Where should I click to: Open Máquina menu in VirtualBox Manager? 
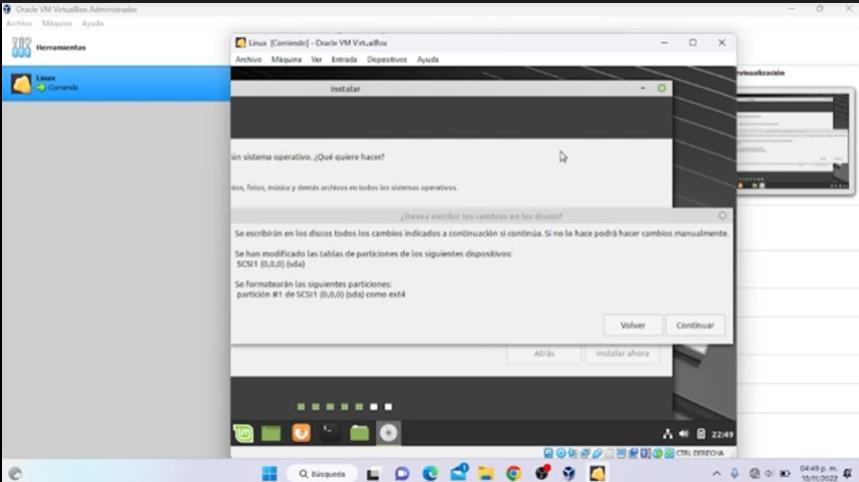[57, 24]
